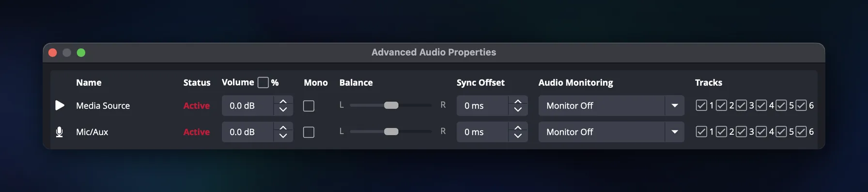Screen dimensions: 868x192
Task: Close the Advanced Audio Properties window
Action: (x=53, y=52)
